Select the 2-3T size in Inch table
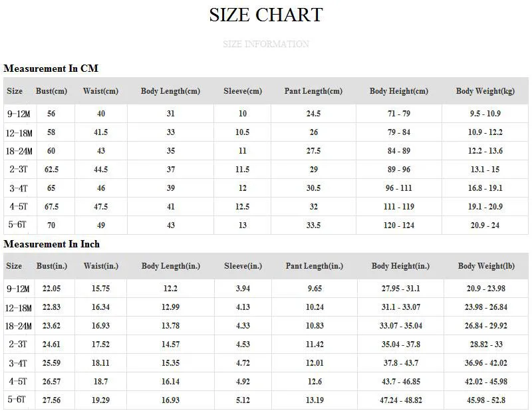 [19, 344]
